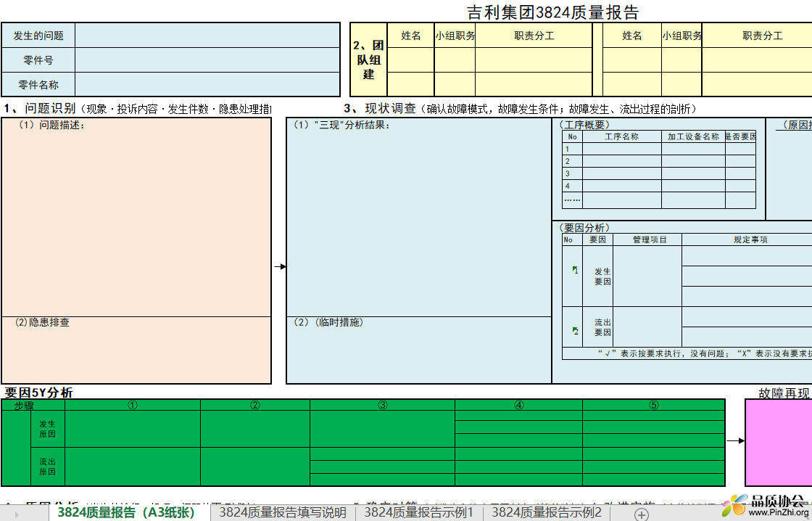Image resolution: width=812 pixels, height=521 pixels.
Task: Select the title cell 吉利集团3824质量报告
Action: click(x=552, y=12)
